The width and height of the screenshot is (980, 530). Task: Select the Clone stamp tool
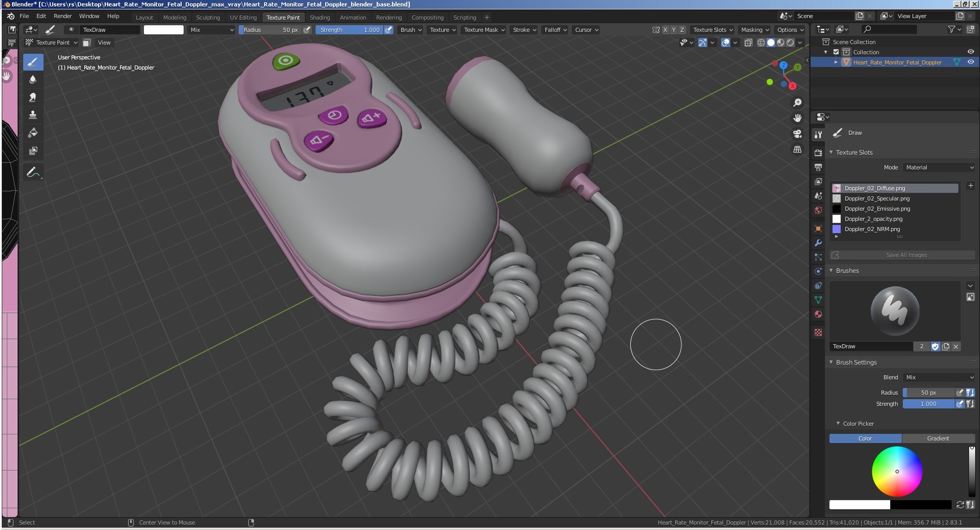[33, 115]
